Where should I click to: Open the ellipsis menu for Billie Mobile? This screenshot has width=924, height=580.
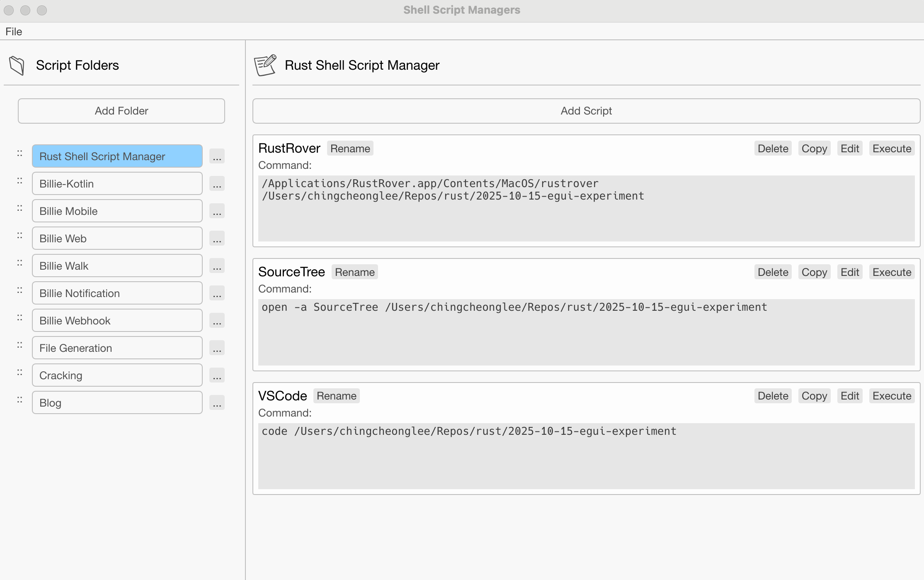[217, 211]
